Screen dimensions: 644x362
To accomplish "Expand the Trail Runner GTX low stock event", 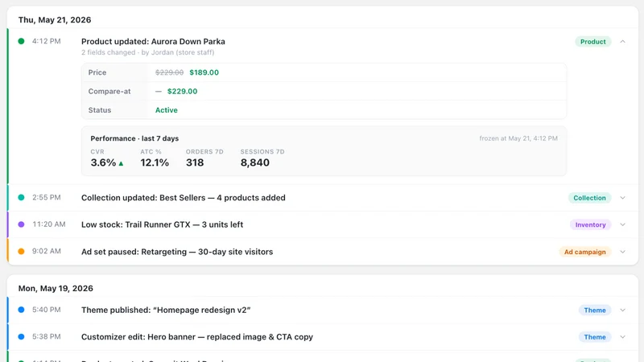I will pyautogui.click(x=622, y=224).
